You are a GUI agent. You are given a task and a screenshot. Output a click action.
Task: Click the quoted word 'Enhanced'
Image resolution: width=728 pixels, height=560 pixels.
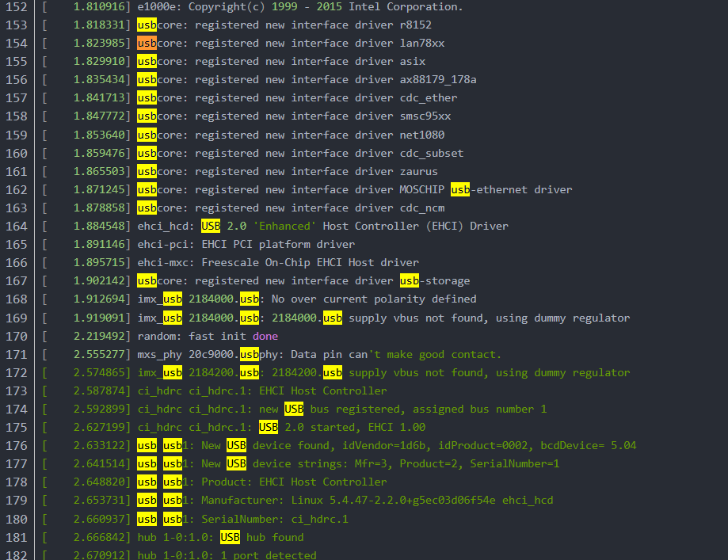[284, 226]
